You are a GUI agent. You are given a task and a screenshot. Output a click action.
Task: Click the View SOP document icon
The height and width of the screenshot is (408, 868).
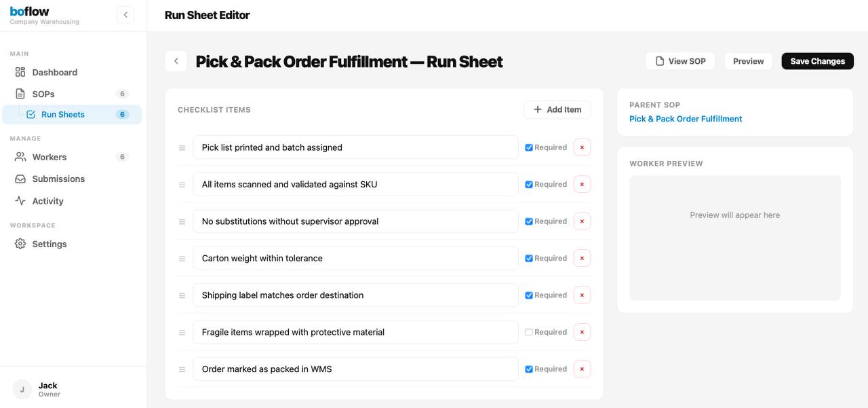tap(658, 60)
